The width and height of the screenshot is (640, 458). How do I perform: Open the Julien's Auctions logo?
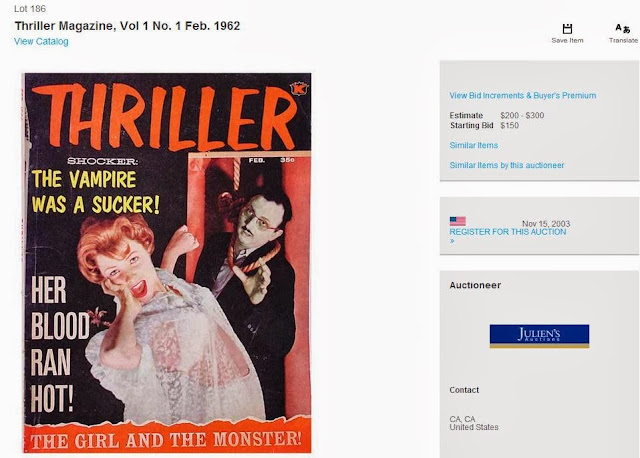539,336
